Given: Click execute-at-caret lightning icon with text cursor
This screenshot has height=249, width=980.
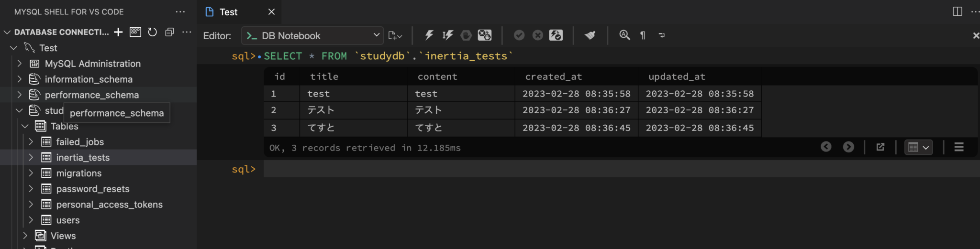Looking at the screenshot, I should 447,35.
